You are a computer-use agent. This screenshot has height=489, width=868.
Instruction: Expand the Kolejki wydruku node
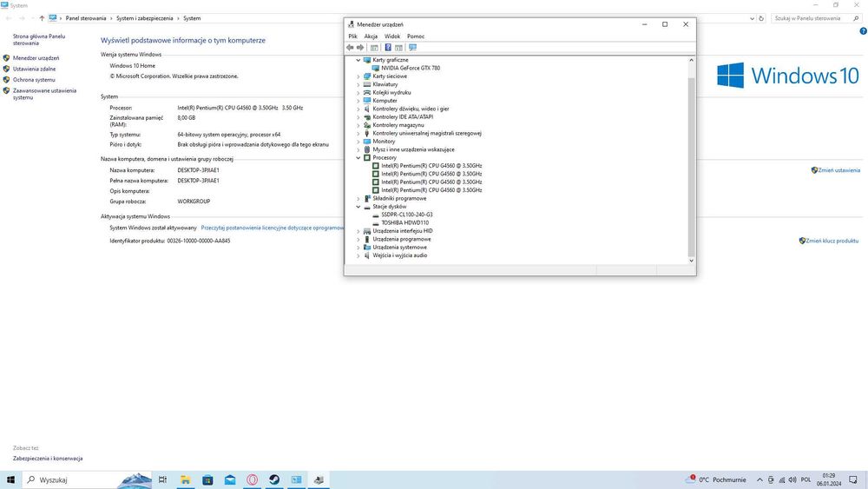[358, 92]
